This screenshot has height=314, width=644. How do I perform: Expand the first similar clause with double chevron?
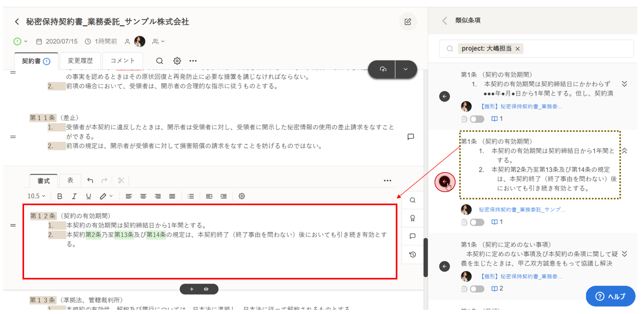pyautogui.click(x=624, y=84)
